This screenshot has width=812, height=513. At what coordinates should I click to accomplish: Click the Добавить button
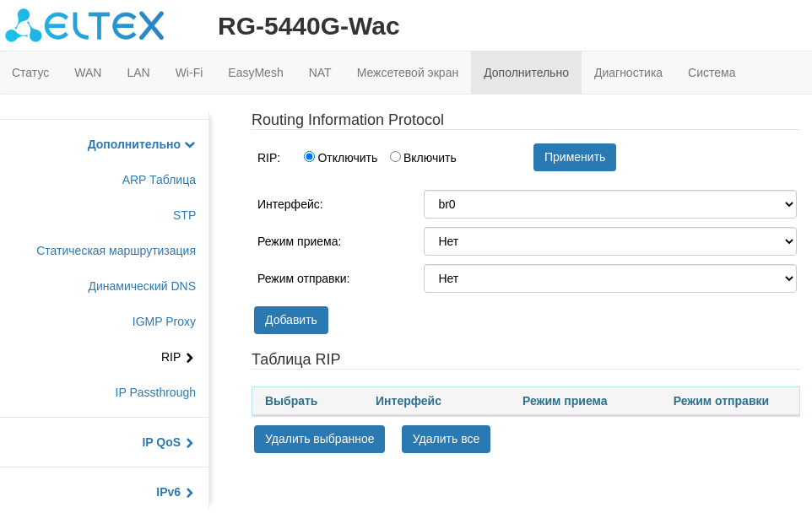pos(290,320)
